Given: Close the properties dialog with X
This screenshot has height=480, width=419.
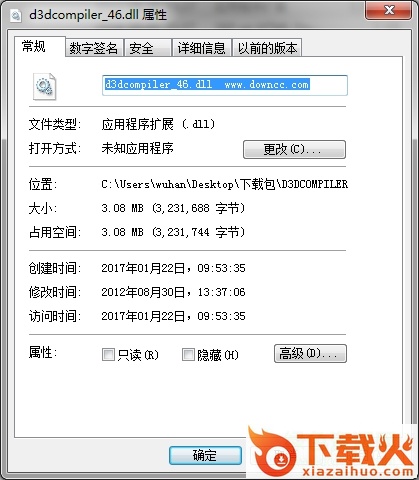Looking at the screenshot, I should coord(388,10).
